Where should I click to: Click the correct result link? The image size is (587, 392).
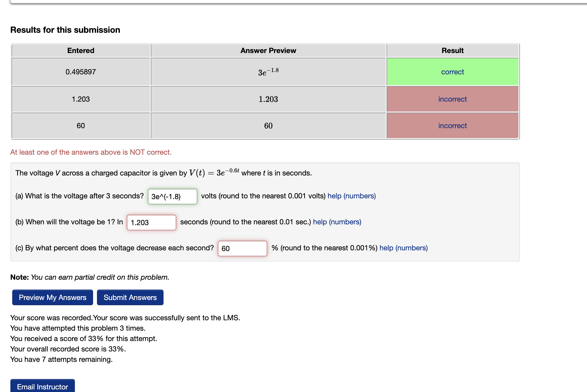(452, 72)
